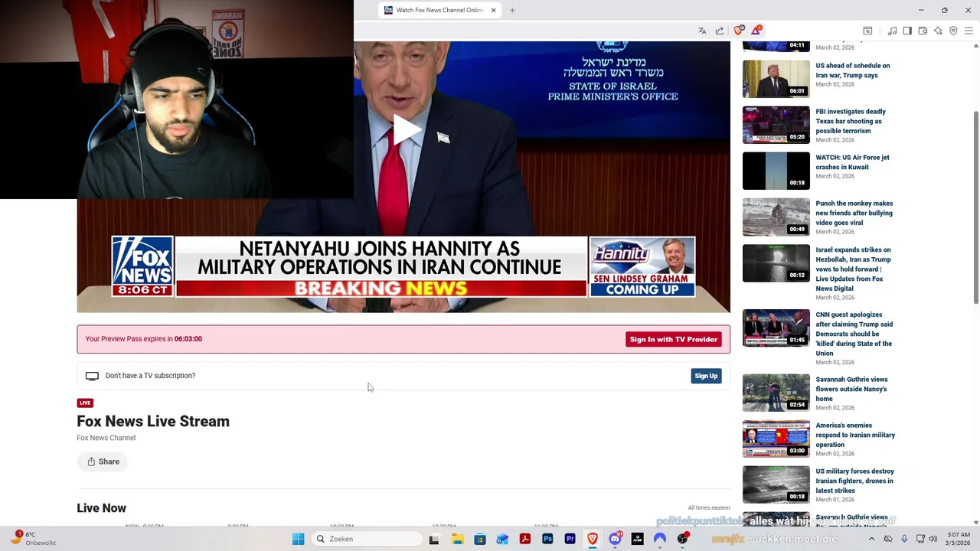Open 'WATCH: US Air Force jet crashes' video
The image size is (980, 551).
[x=852, y=162]
